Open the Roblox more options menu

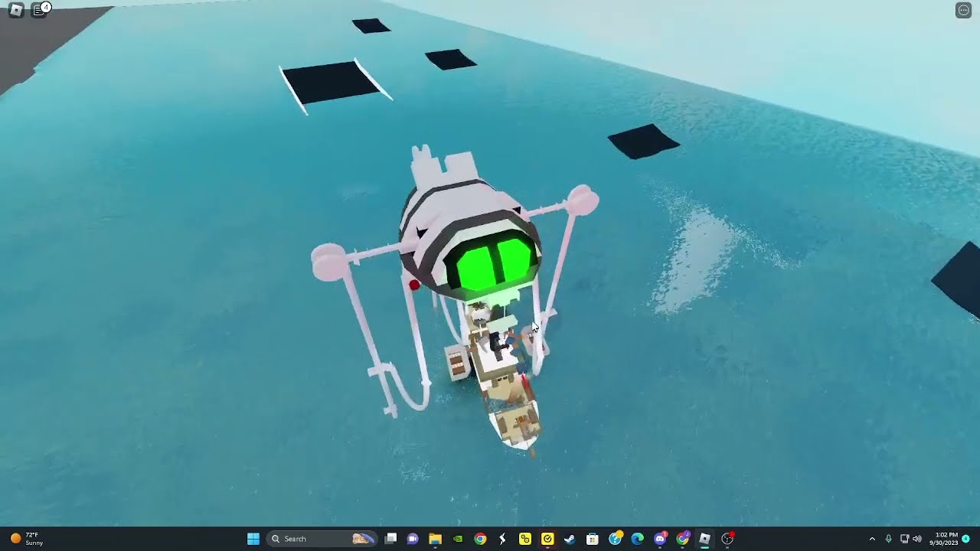click(x=964, y=10)
